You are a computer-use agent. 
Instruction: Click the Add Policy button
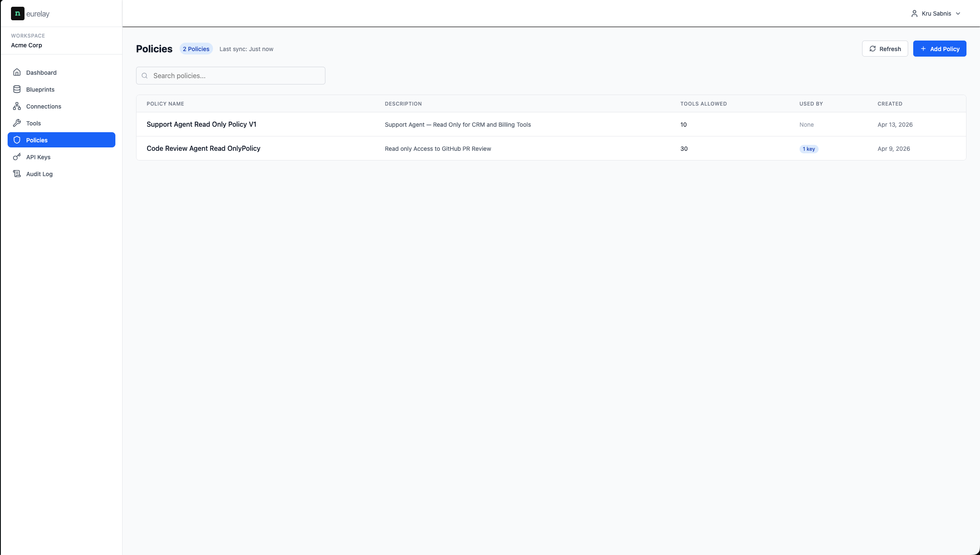coord(939,49)
